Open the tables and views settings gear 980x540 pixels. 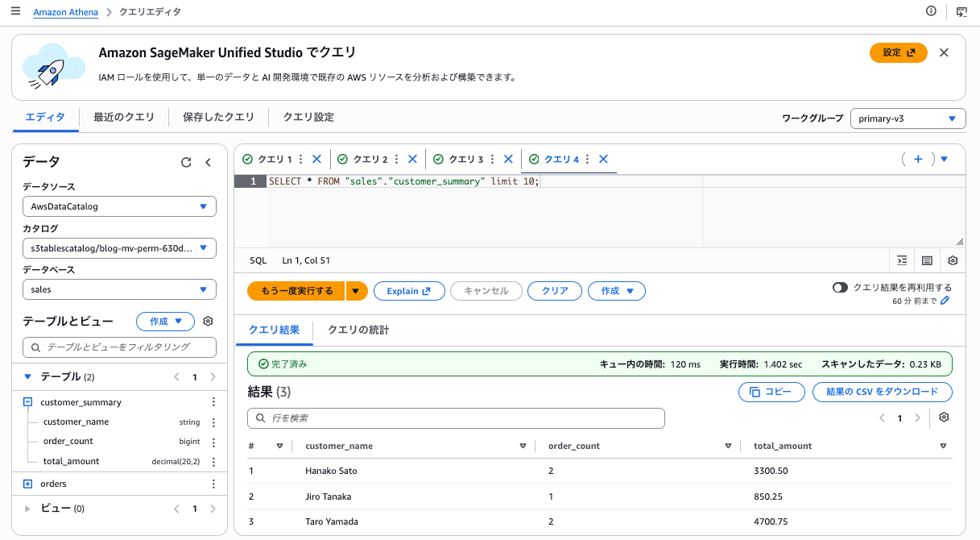pyautogui.click(x=208, y=321)
